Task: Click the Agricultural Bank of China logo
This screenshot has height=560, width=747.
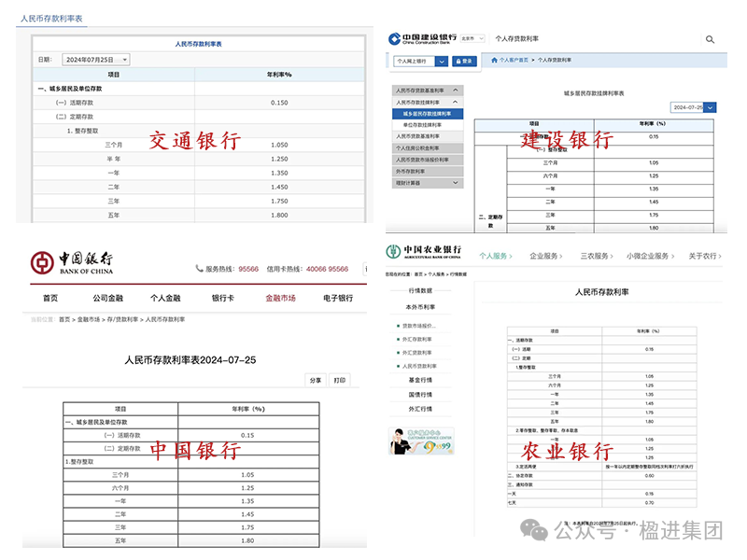Action: coord(424,251)
